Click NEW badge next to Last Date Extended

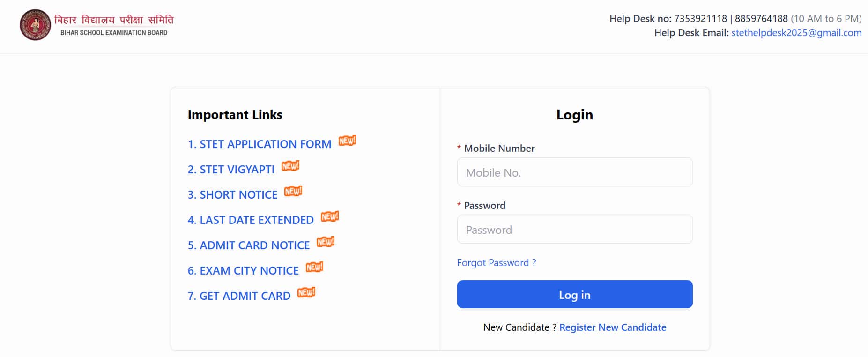tap(330, 216)
